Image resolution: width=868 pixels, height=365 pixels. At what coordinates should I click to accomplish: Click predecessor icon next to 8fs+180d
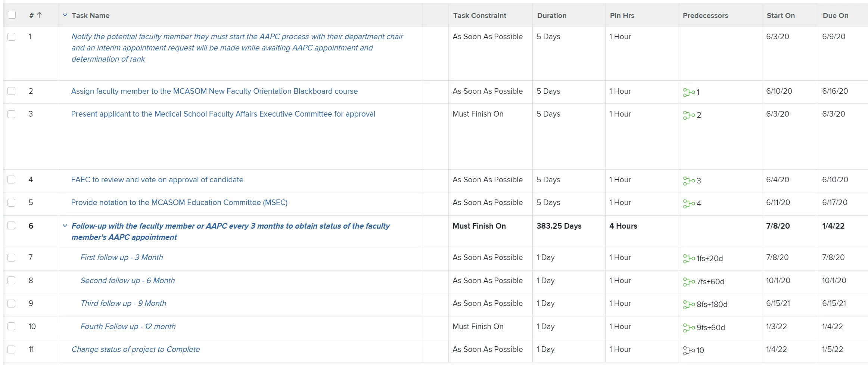689,304
